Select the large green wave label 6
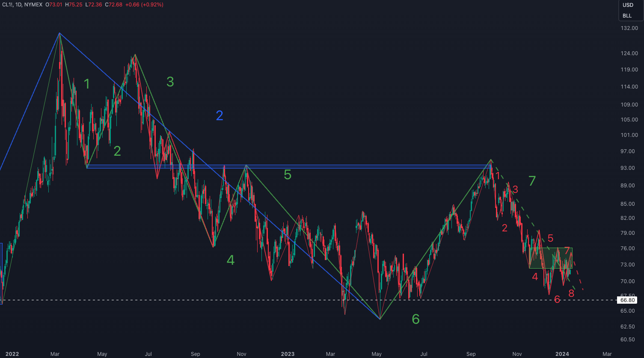The height and width of the screenshot is (358, 644). coord(415,319)
